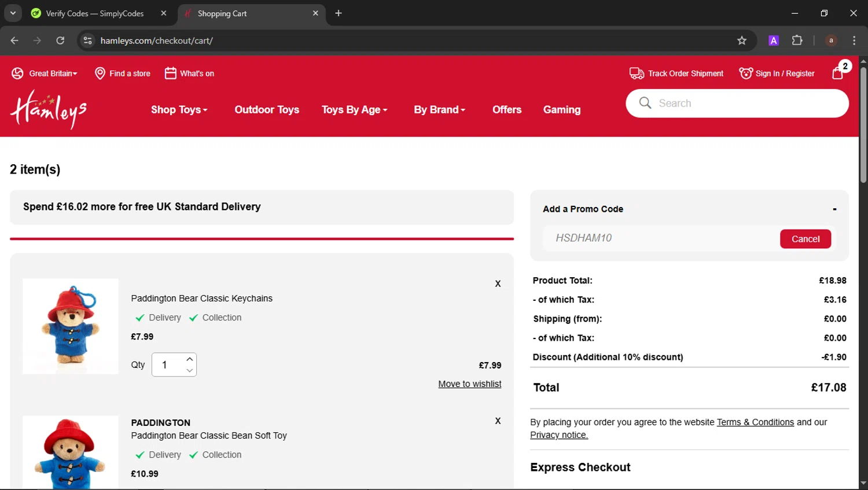Viewport: 868px width, 490px height.
Task: Click the Find a store pin icon
Action: [x=100, y=73]
